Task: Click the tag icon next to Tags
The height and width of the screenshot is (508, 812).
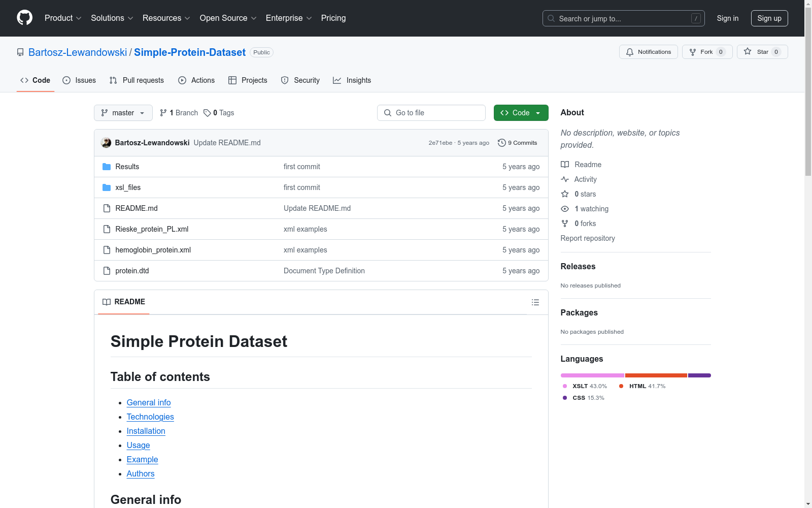Action: 207,113
